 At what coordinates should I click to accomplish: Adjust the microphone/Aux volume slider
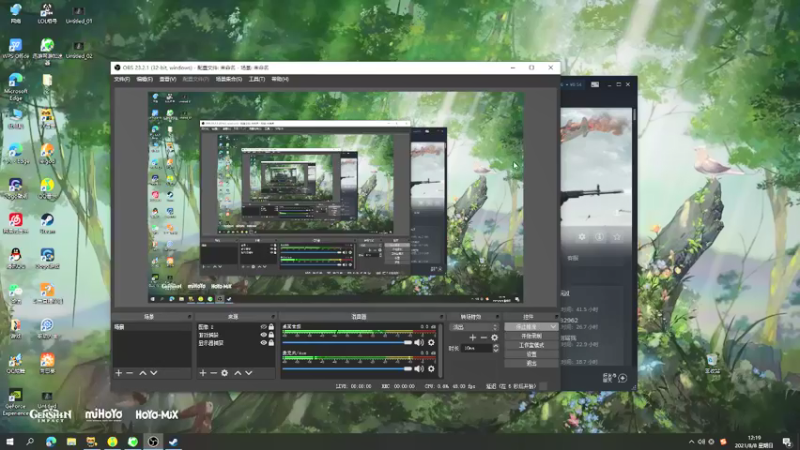[347, 368]
